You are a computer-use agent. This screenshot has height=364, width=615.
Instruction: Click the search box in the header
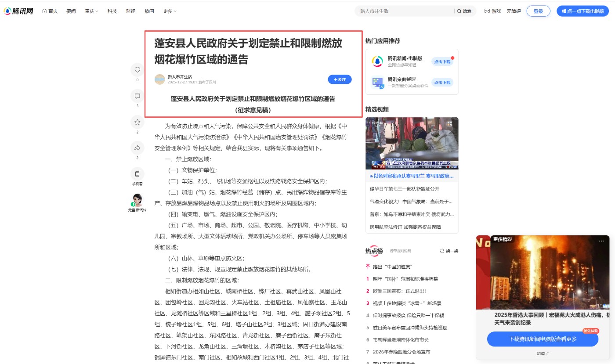404,11
